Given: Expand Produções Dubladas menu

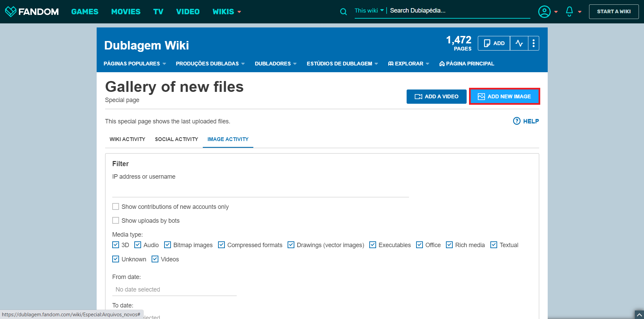Looking at the screenshot, I should point(210,64).
